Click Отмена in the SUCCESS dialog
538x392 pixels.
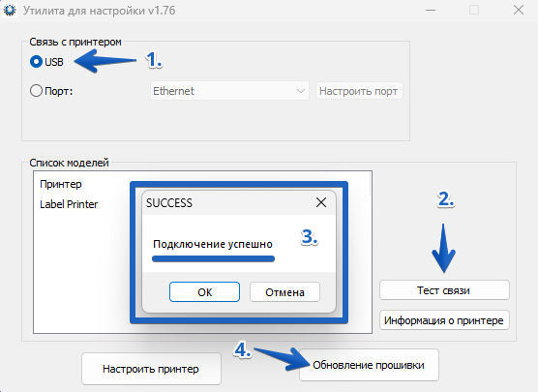point(284,292)
